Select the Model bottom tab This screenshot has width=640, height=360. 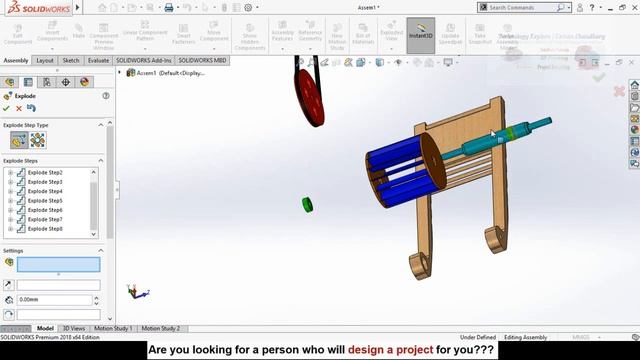coord(45,329)
